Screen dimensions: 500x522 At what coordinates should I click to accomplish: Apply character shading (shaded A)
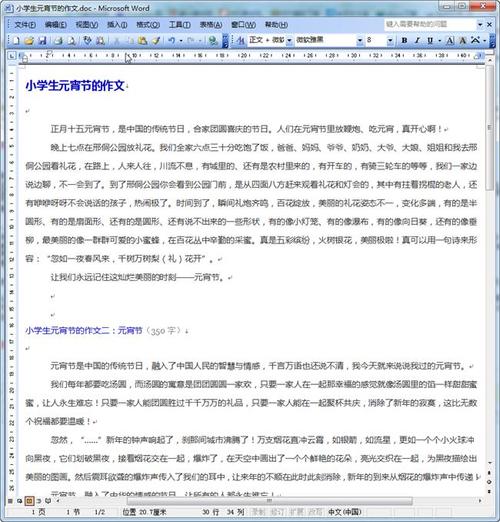coord(463,41)
